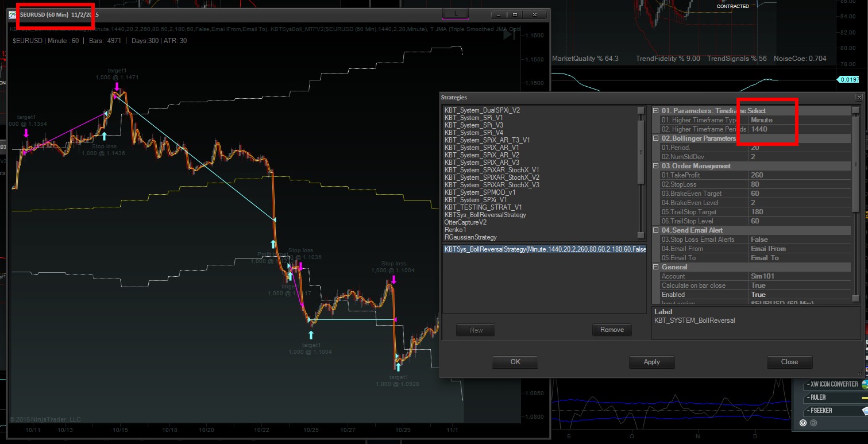Screen dimensions: 868x444
Task: Click the L indicator tab on chart title bar
Action: (456, 14)
